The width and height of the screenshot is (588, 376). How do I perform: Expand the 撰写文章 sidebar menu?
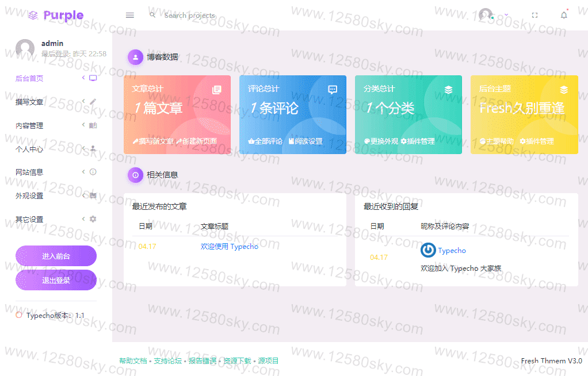(56, 102)
